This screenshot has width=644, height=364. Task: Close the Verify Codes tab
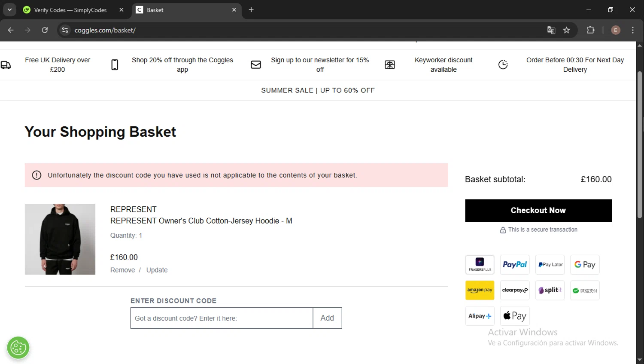click(x=122, y=9)
